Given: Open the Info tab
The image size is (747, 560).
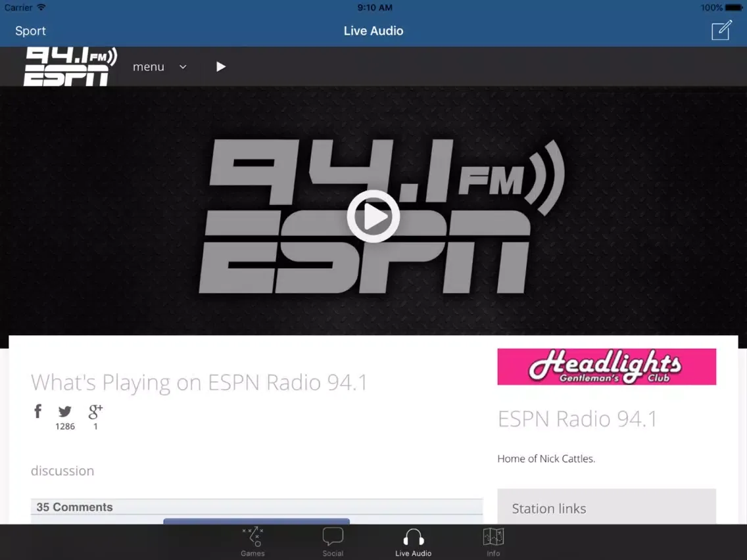Looking at the screenshot, I should click(x=493, y=542).
